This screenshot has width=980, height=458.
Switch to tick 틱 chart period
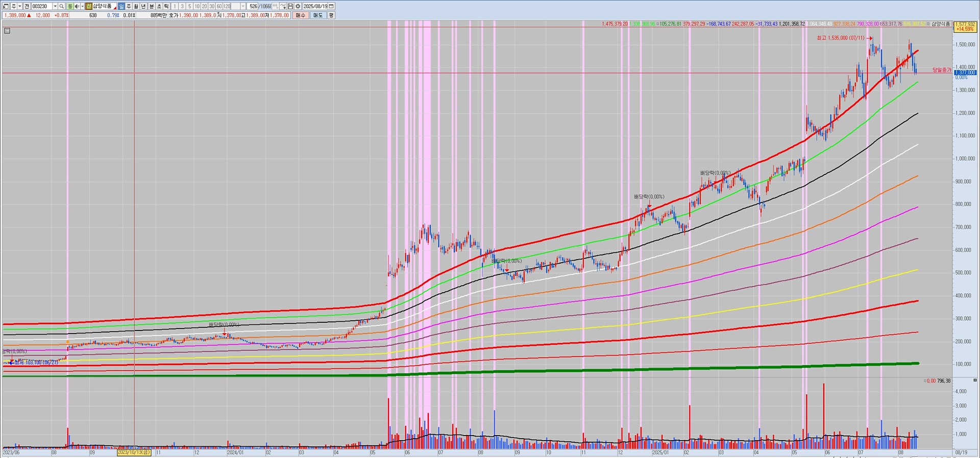click(x=167, y=6)
